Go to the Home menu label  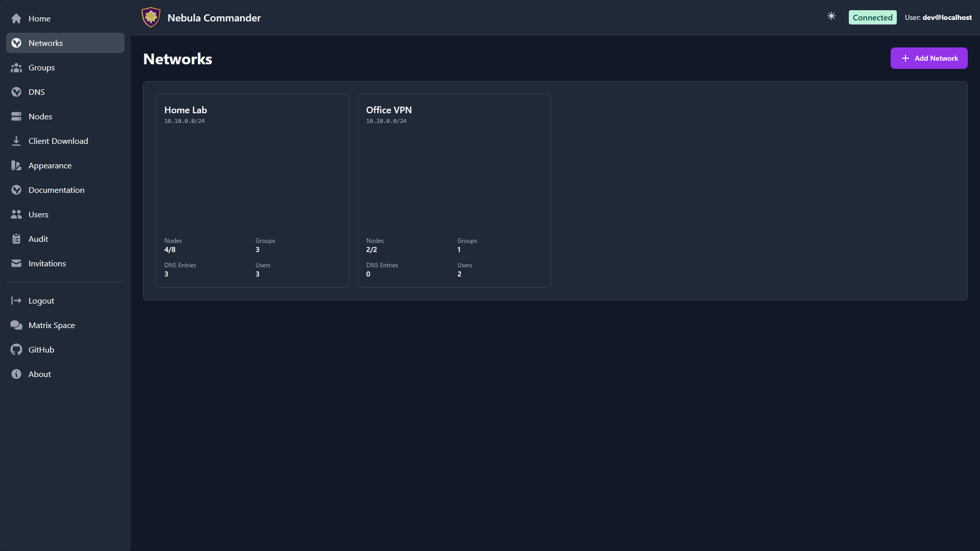(x=39, y=18)
